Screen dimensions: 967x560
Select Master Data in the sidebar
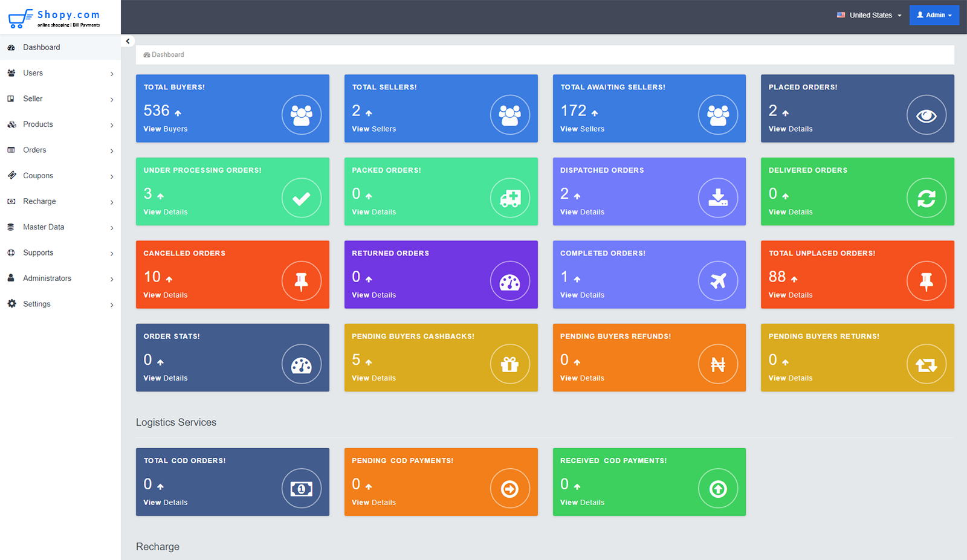tap(60, 227)
